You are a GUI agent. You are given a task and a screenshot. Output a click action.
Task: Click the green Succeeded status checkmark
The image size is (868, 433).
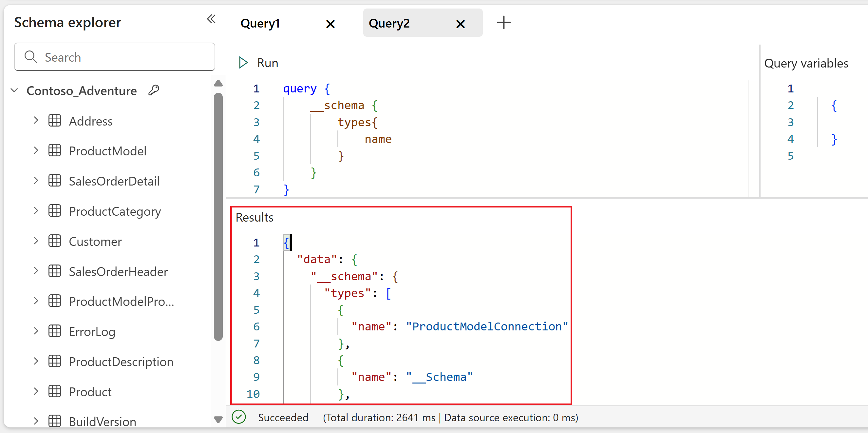point(239,417)
